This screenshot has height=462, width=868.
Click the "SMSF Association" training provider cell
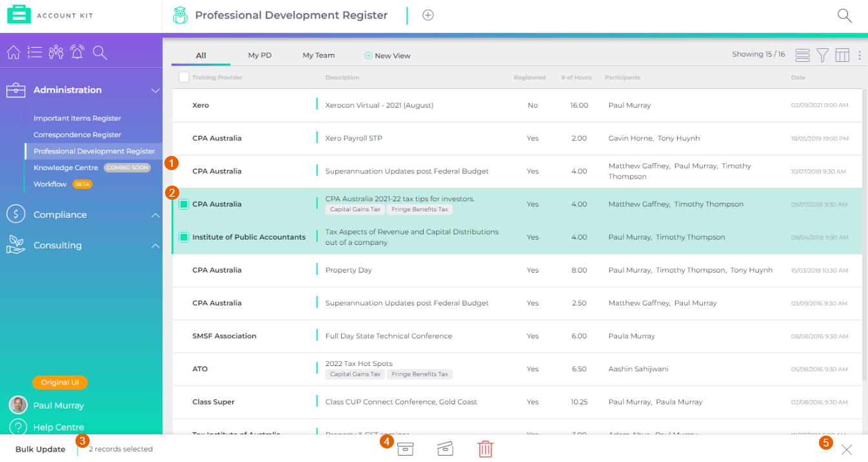[224, 336]
